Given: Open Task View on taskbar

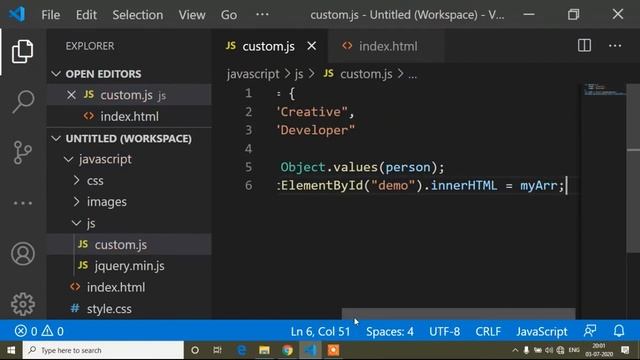Looking at the screenshot, I should point(217,350).
